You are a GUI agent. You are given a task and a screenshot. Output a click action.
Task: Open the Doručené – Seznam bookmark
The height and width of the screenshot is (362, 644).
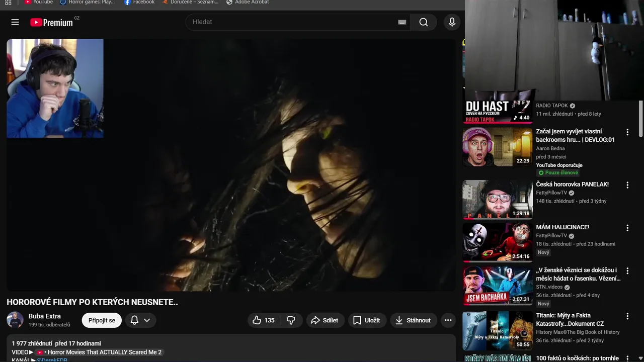pos(191,2)
